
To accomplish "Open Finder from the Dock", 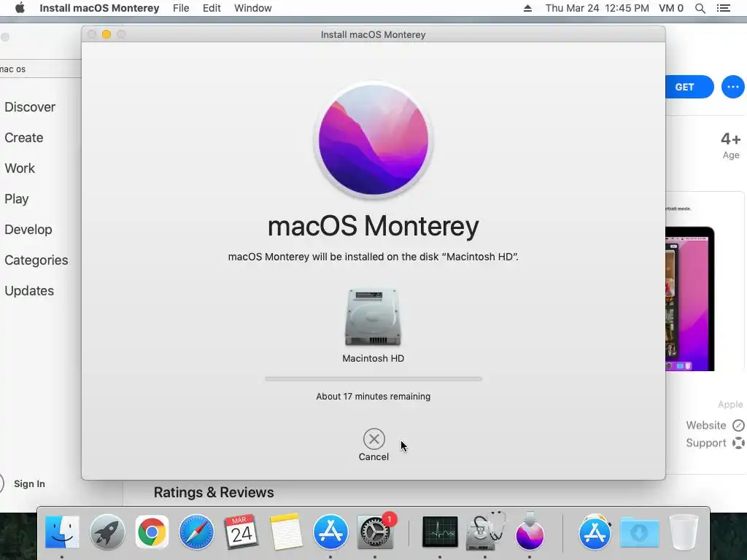I will click(62, 532).
